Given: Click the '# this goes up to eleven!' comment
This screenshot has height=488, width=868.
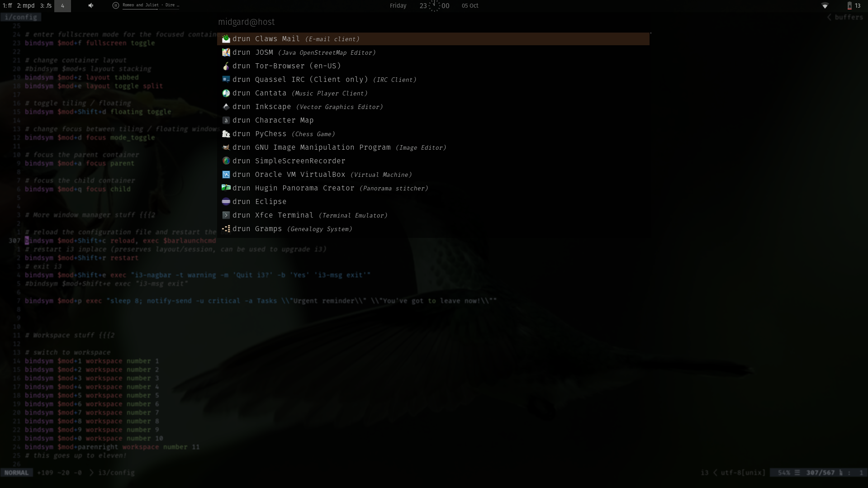Looking at the screenshot, I should click(x=76, y=455).
